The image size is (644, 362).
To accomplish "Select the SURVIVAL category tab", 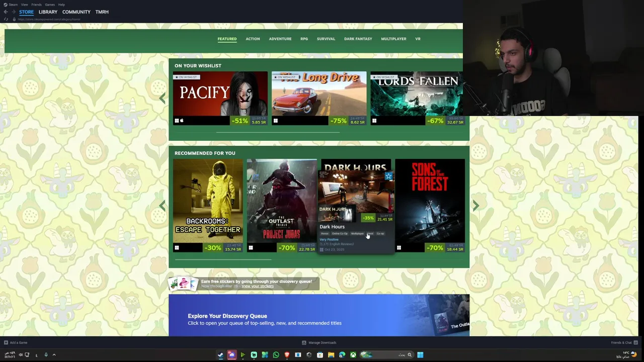I will (326, 39).
